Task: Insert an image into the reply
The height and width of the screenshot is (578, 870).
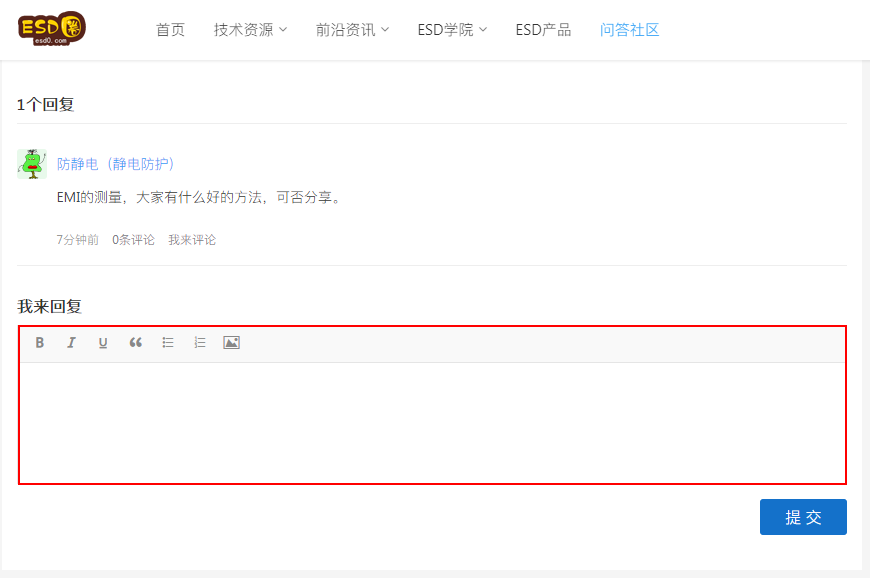Action: [231, 343]
